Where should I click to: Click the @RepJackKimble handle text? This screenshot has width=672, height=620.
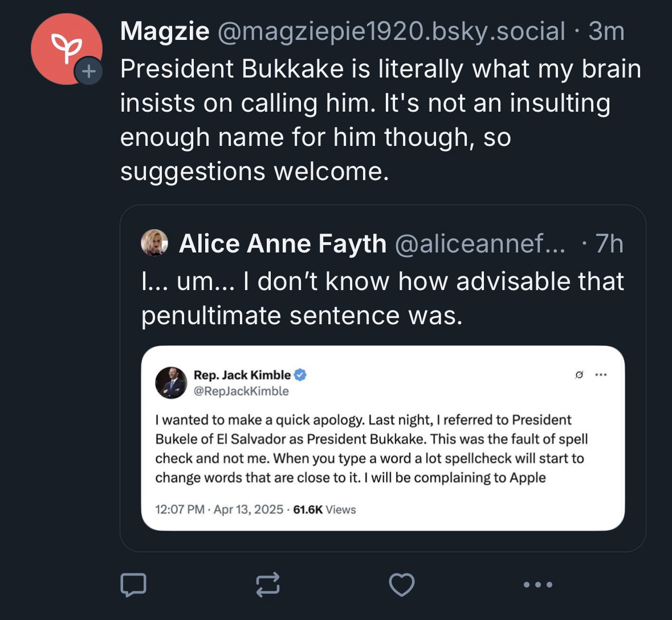pyautogui.click(x=241, y=391)
